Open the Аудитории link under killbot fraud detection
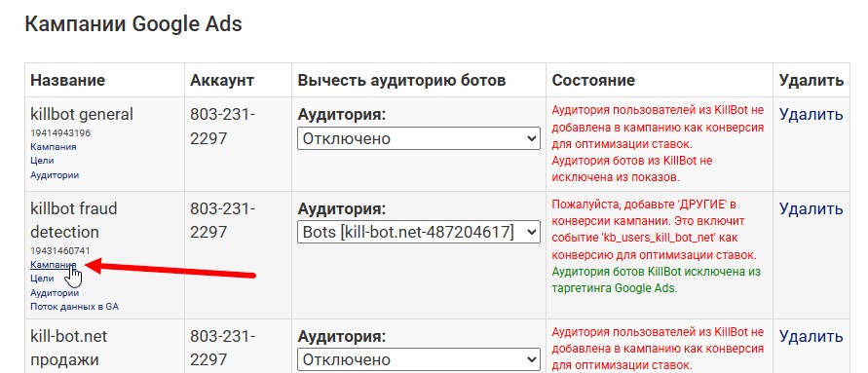The image size is (868, 373). 55,293
